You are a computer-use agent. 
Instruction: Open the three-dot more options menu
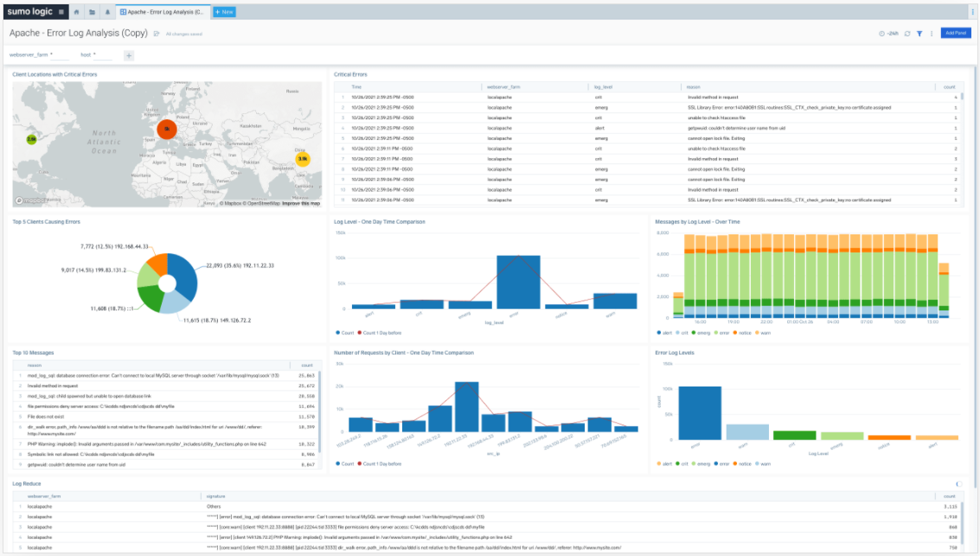932,34
